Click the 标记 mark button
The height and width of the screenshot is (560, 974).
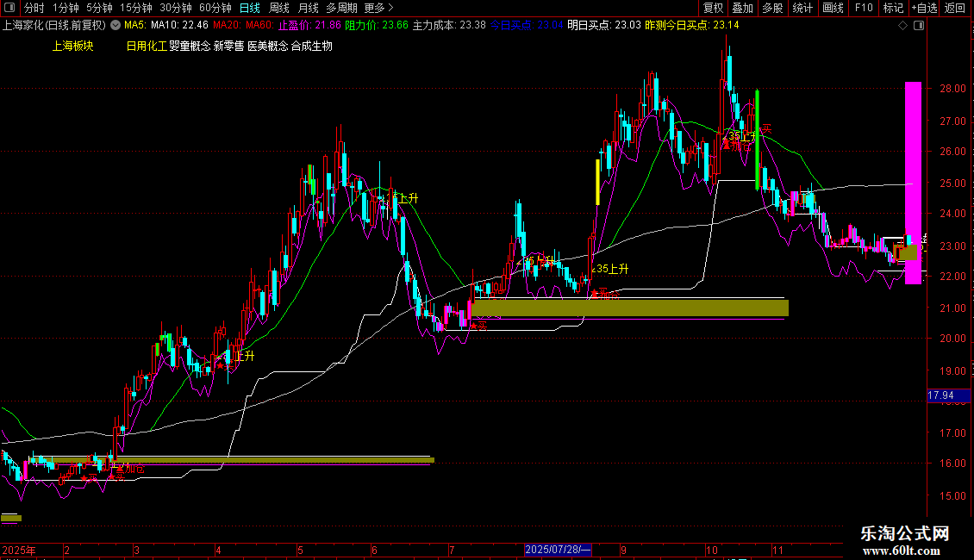(x=893, y=8)
